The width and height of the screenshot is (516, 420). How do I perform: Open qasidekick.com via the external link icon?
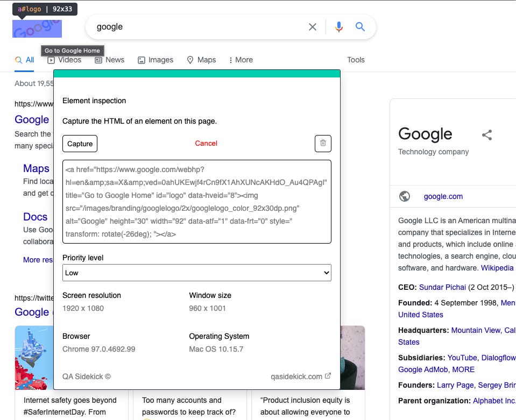click(x=328, y=376)
